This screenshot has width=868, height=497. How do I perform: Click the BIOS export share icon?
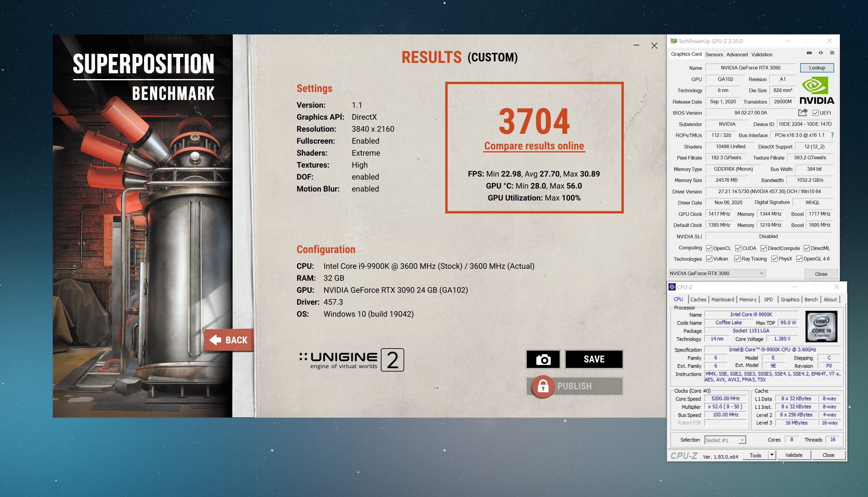pos(802,112)
